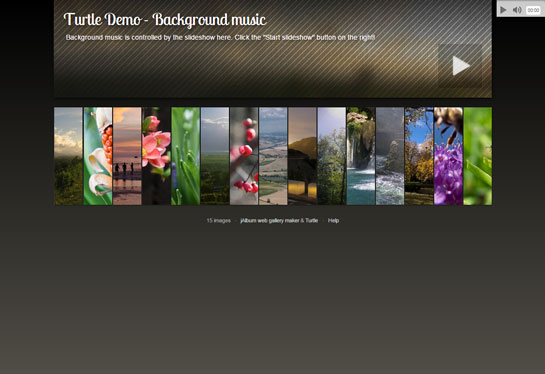Open the green plains under gray sky thumbnail
This screenshot has width=545, height=374.
tap(215, 156)
